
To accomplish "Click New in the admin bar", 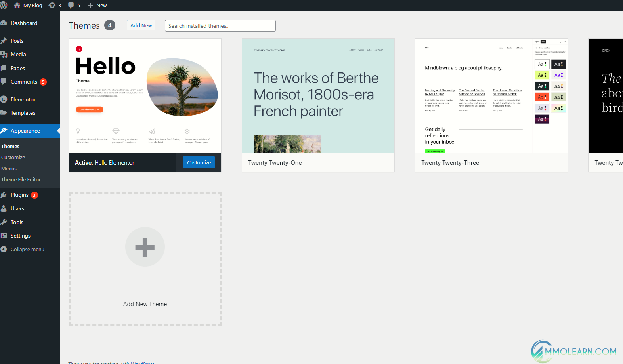I will 101,5.
